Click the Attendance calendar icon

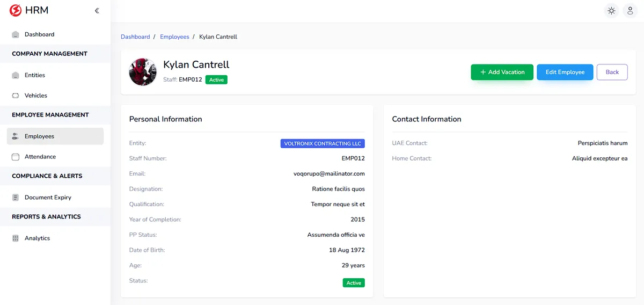(x=16, y=157)
